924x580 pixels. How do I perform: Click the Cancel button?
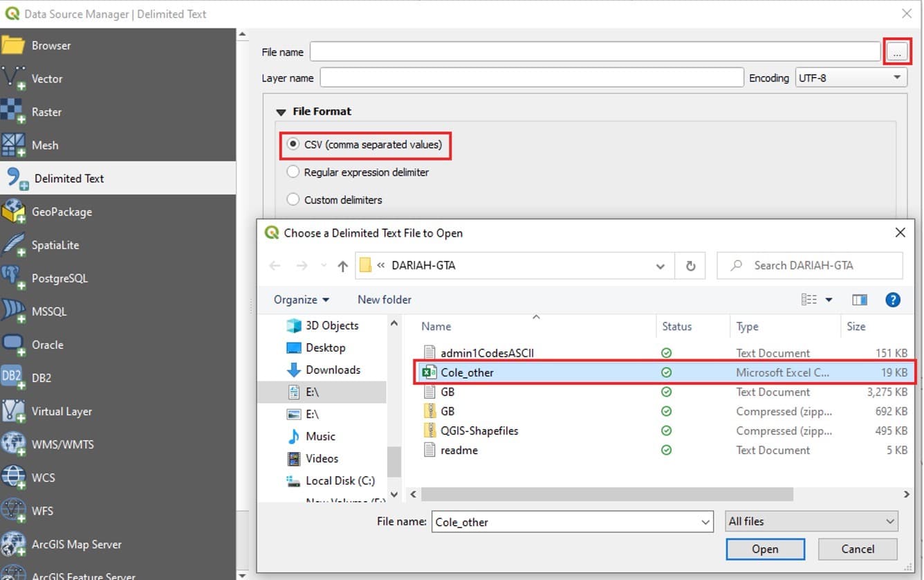tap(858, 549)
